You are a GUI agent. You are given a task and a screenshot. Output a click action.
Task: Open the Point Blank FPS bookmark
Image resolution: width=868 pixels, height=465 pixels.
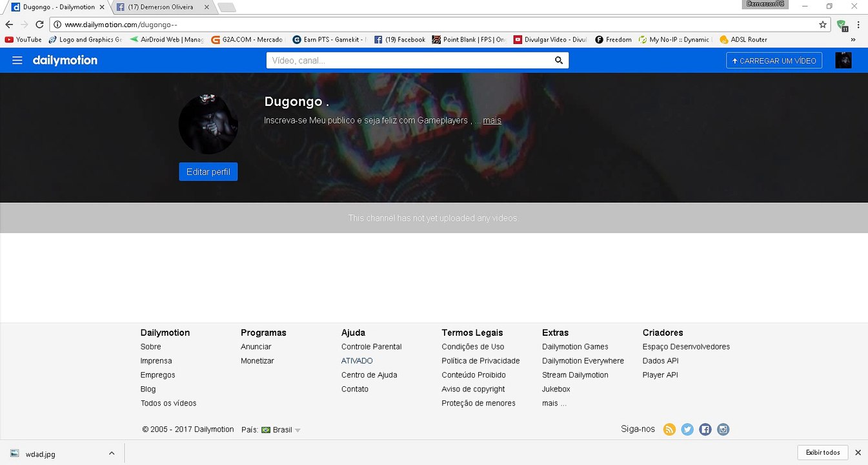click(x=470, y=39)
